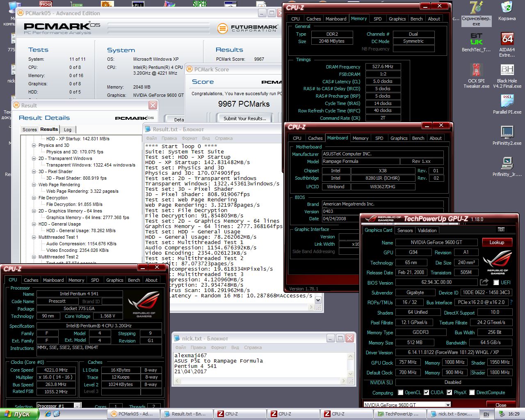Open Log tab in Result Details
This screenshot has width=525, height=420.
coord(68,130)
